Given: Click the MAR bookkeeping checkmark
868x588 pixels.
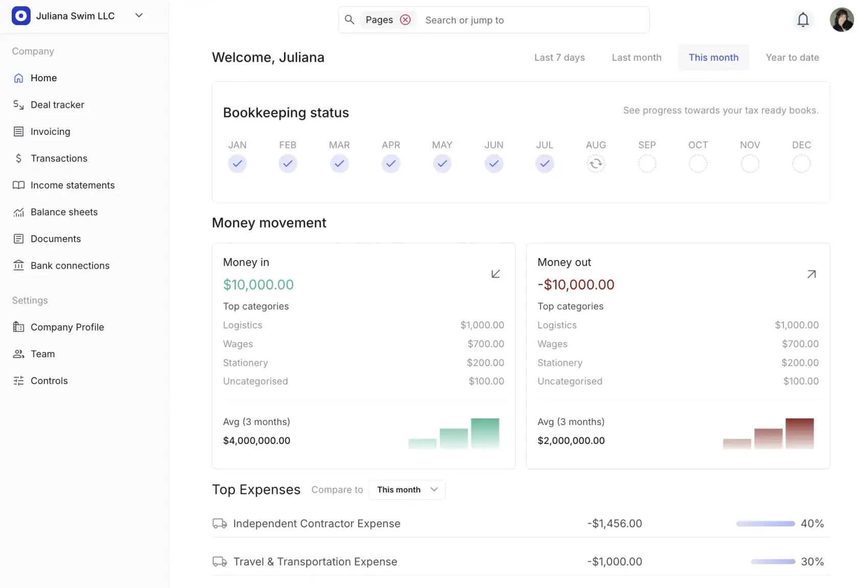Looking at the screenshot, I should point(339,163).
